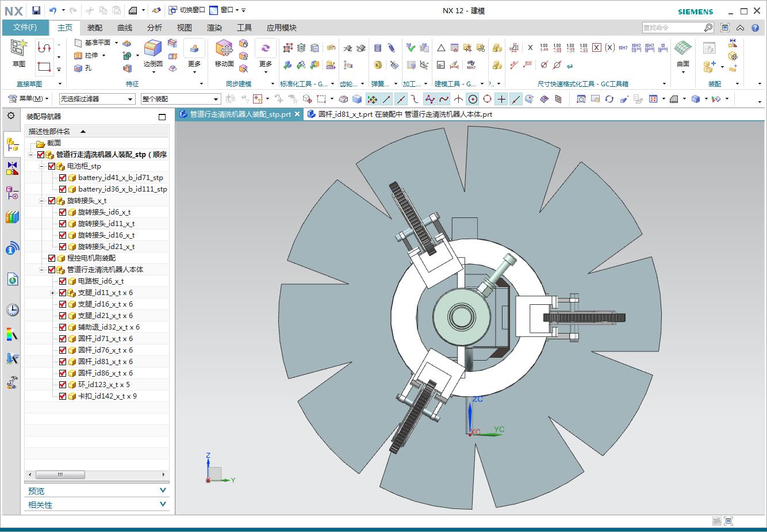Click the 基准平面 datum plane icon
The image size is (767, 532).
(x=79, y=43)
